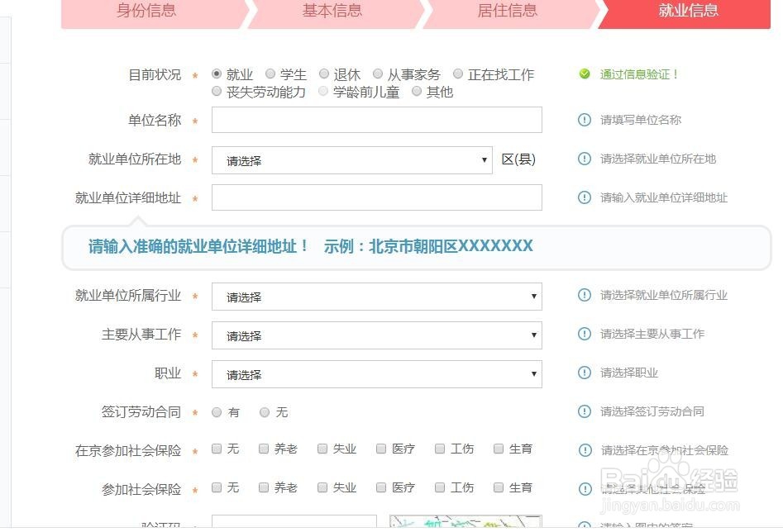Select 有 under 签订劳动合同
Screen dimensions: 783x532
[x=216, y=411]
